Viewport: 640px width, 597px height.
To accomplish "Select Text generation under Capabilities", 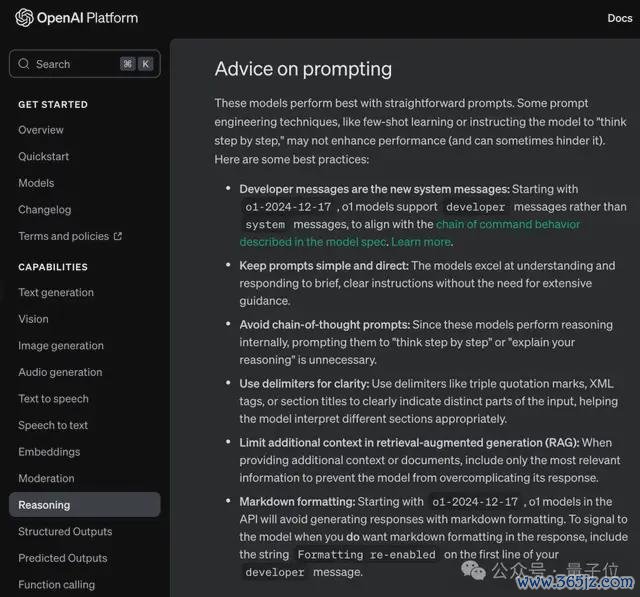I will (56, 292).
